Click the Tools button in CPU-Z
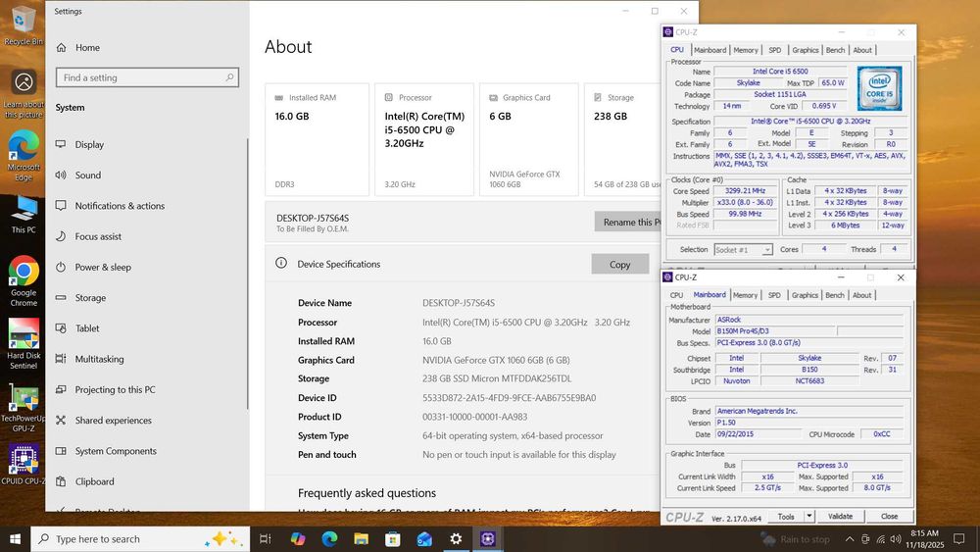This screenshot has width=980, height=552. (x=786, y=517)
